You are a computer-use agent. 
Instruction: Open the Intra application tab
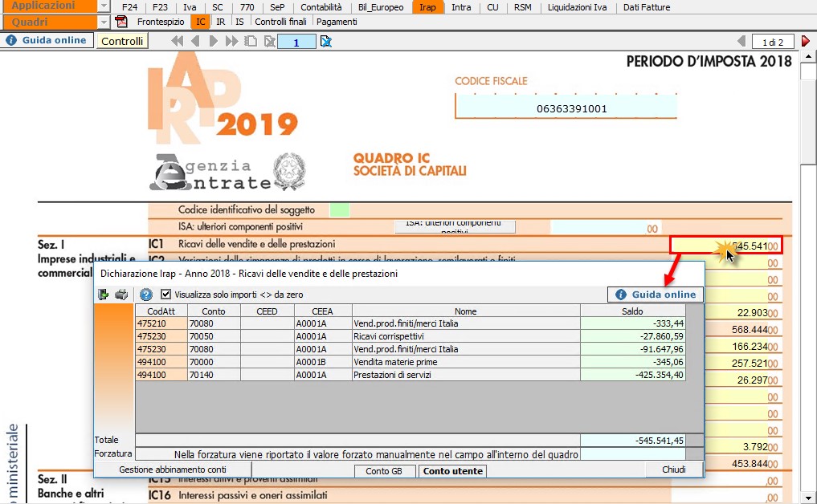[x=461, y=7]
